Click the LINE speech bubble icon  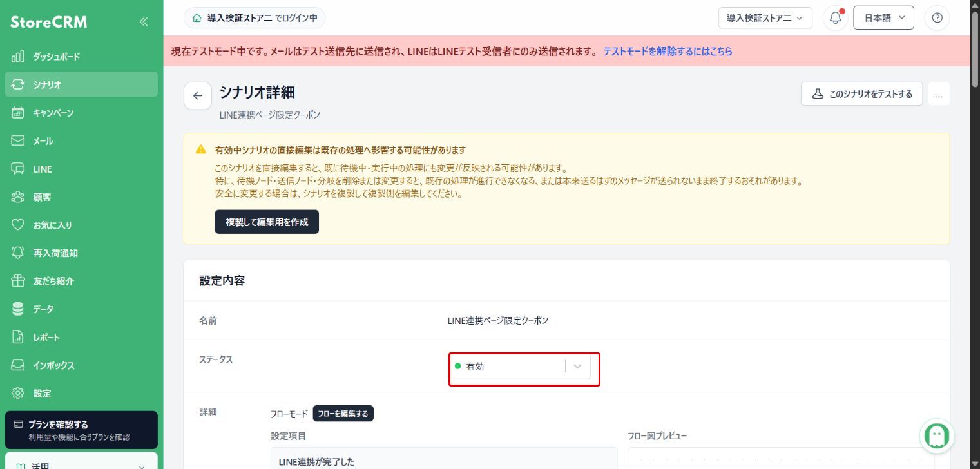18,169
